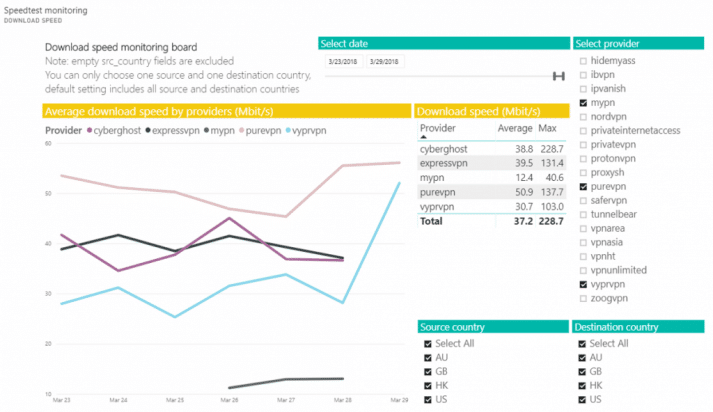Select vyprvpn row in speed table
This screenshot has width=713, height=412.
pos(492,207)
